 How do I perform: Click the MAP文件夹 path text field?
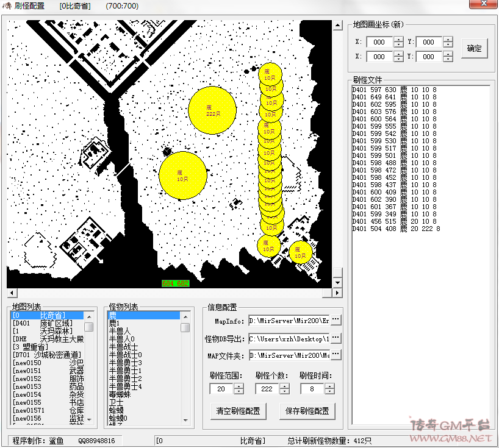pos(289,355)
